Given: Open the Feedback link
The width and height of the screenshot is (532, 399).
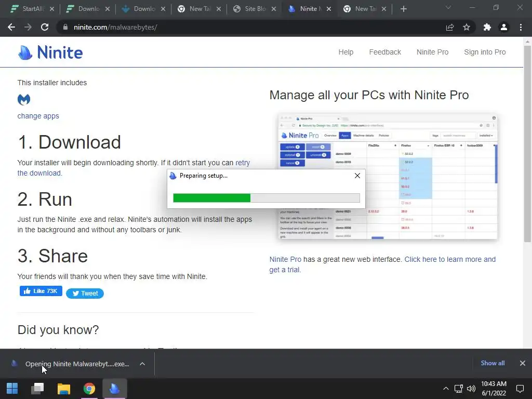Looking at the screenshot, I should 385,52.
